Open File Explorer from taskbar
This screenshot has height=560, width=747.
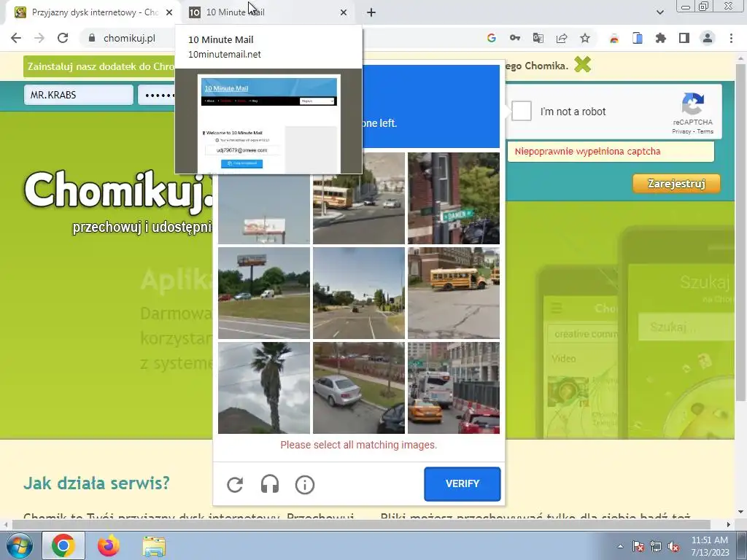pyautogui.click(x=154, y=545)
